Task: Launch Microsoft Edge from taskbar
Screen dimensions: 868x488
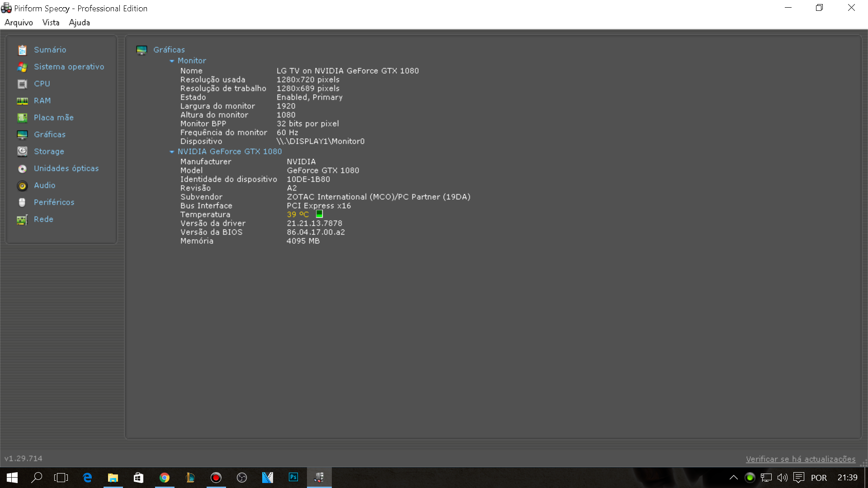Action: coord(87,478)
